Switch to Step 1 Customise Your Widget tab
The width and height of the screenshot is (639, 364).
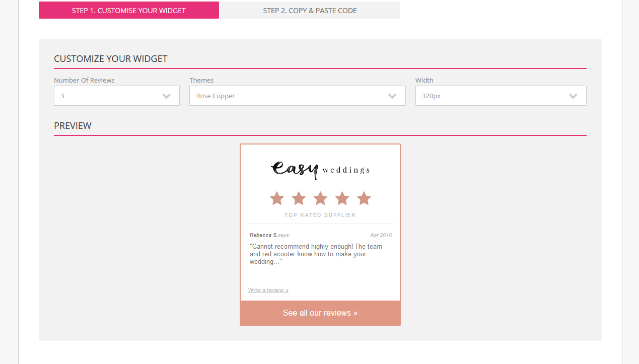click(129, 10)
